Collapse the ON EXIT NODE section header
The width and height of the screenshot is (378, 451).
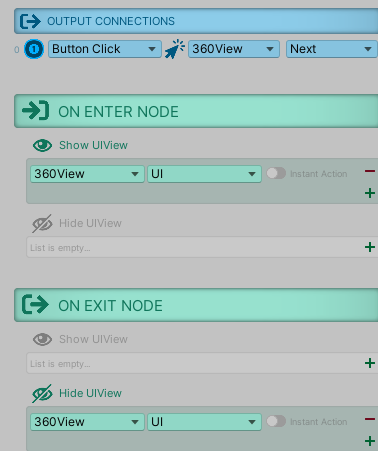click(x=196, y=305)
